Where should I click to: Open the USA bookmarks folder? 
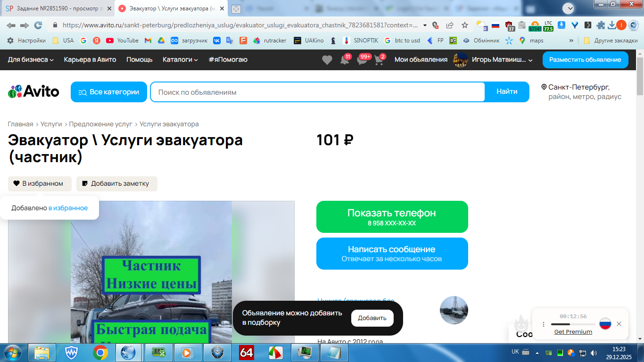pyautogui.click(x=63, y=41)
